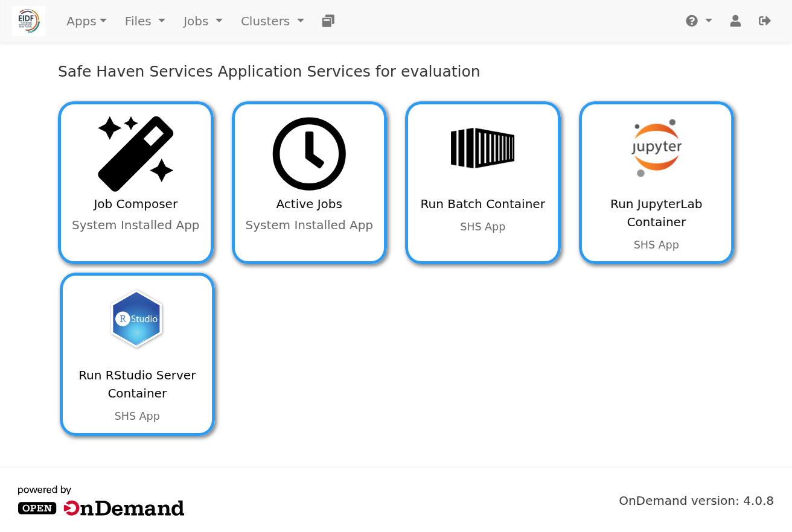This screenshot has height=532, width=792.
Task: Click the EIDF logo
Action: [x=28, y=21]
